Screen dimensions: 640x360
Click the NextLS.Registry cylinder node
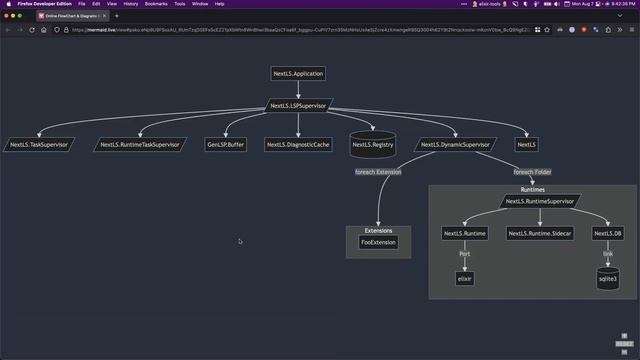[x=373, y=144]
